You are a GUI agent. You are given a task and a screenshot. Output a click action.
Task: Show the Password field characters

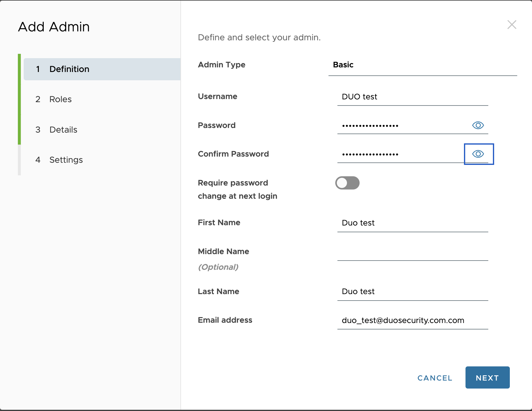(x=478, y=125)
